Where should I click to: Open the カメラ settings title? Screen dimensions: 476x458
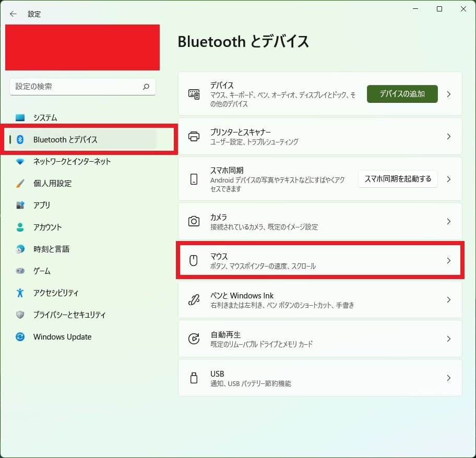click(219, 217)
